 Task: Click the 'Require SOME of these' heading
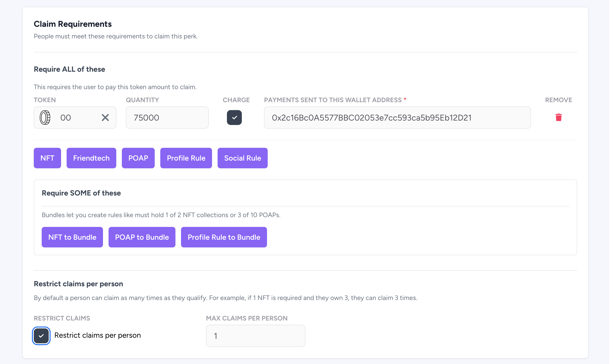click(81, 193)
